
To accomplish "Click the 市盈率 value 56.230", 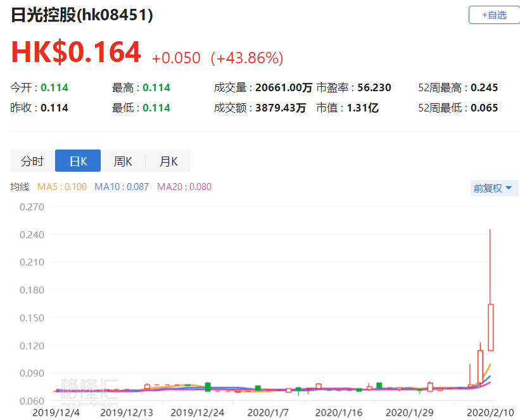I will pos(374,87).
